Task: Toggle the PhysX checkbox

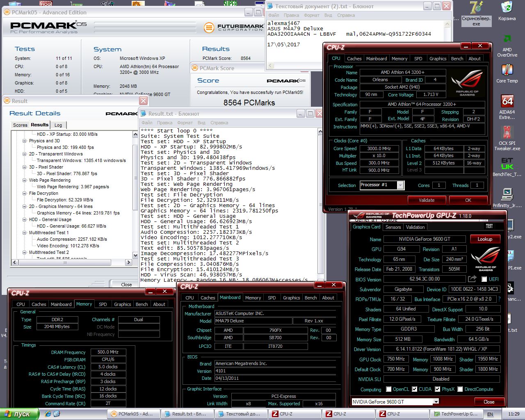Action: [438, 389]
